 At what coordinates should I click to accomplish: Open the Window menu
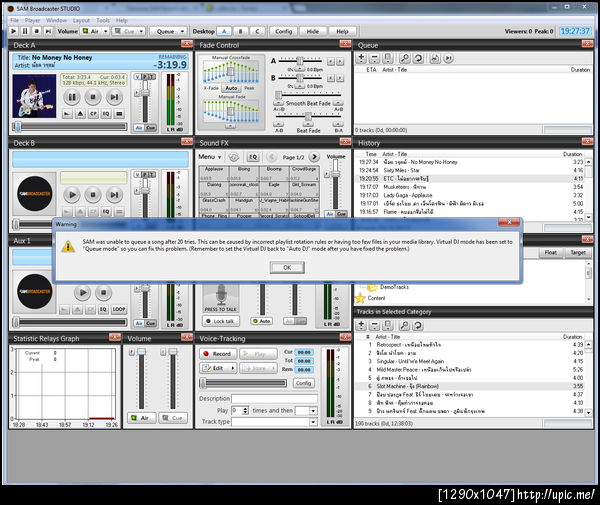(56, 20)
